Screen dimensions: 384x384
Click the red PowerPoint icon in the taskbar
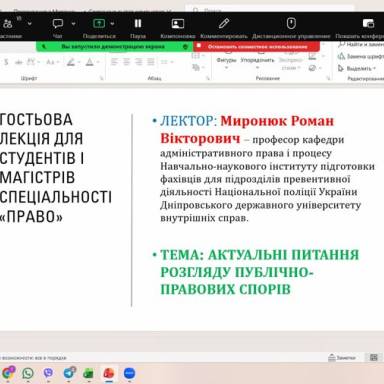[x=109, y=373]
